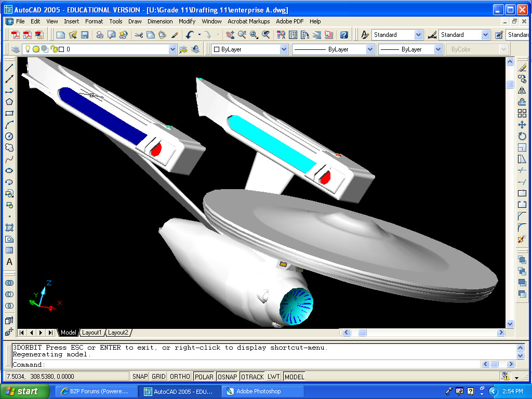
Task: Toggle OSNAP in status bar
Action: coord(228,377)
